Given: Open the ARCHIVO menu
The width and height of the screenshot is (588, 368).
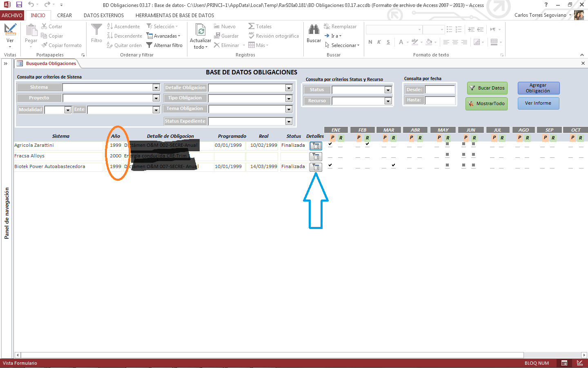Looking at the screenshot, I should (x=12, y=15).
